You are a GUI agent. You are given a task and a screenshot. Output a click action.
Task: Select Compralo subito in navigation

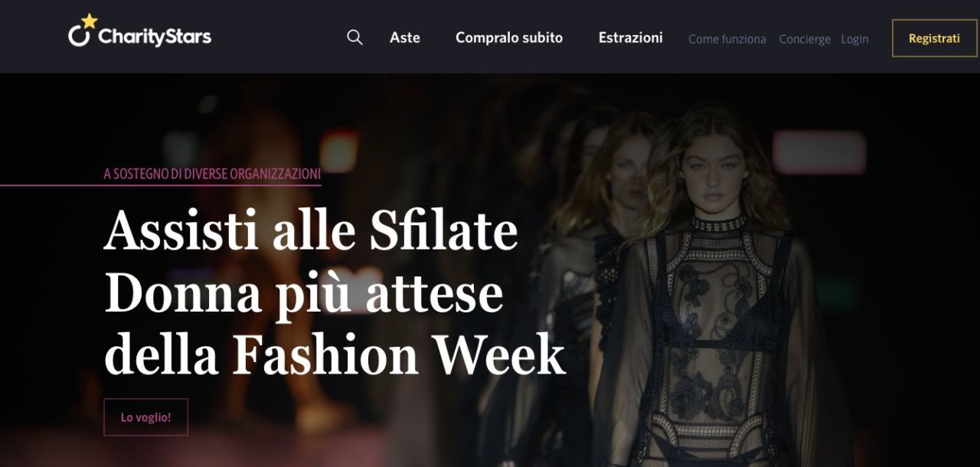509,38
